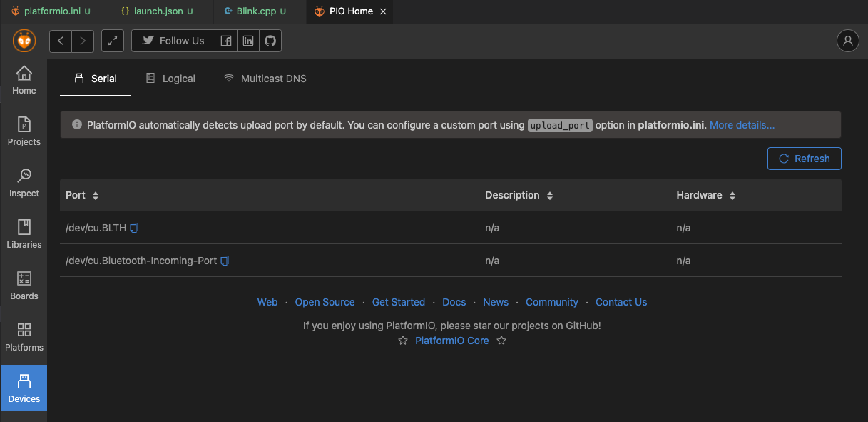Copy the /dev/cu.BLTH port path

click(134, 228)
